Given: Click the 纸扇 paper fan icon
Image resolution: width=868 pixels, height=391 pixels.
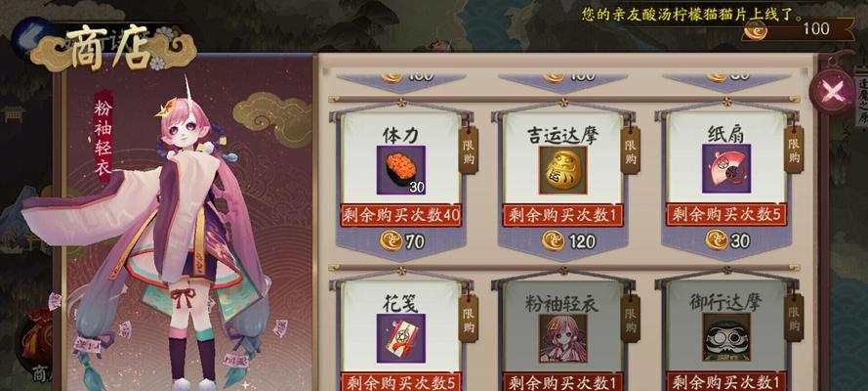Looking at the screenshot, I should tap(726, 168).
